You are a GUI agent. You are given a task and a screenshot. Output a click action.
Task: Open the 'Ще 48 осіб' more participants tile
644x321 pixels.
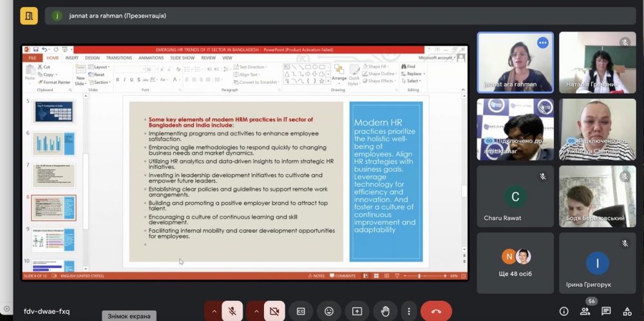coord(515,263)
